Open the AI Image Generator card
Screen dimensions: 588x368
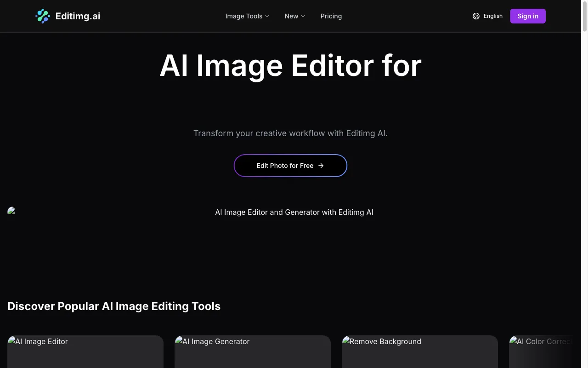click(x=253, y=352)
